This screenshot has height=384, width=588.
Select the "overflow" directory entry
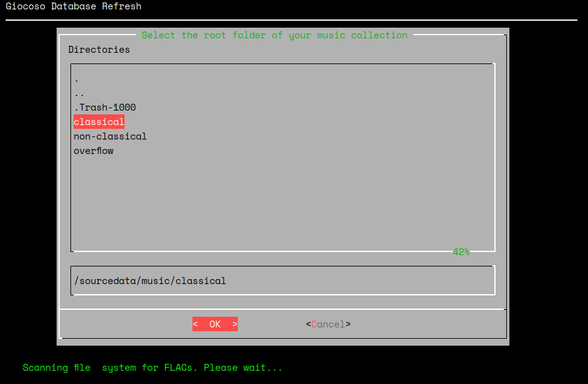click(94, 151)
